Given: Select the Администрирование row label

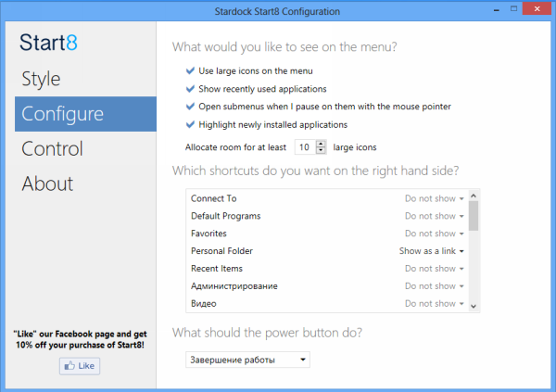Looking at the screenshot, I should [x=234, y=286].
